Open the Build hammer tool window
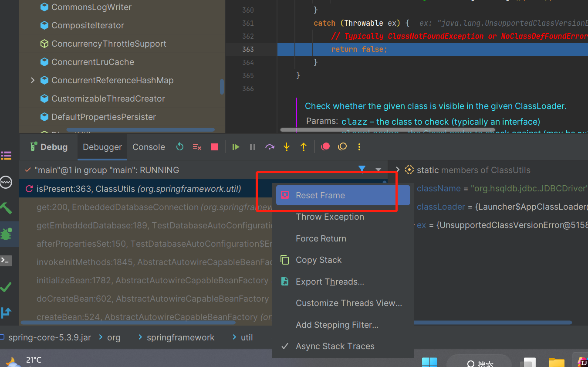Viewport: 588px width, 367px height. (x=6, y=208)
